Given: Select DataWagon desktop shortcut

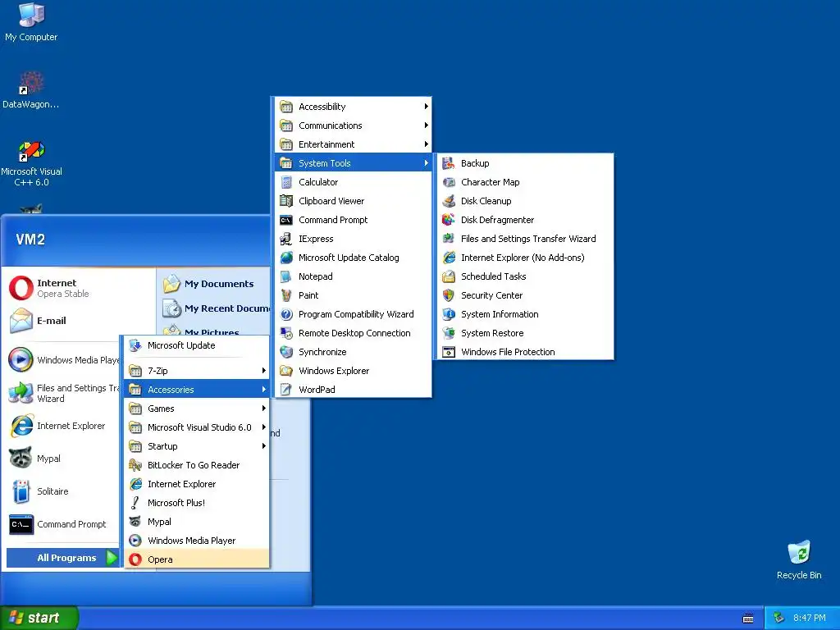Looking at the screenshot, I should 31,90.
